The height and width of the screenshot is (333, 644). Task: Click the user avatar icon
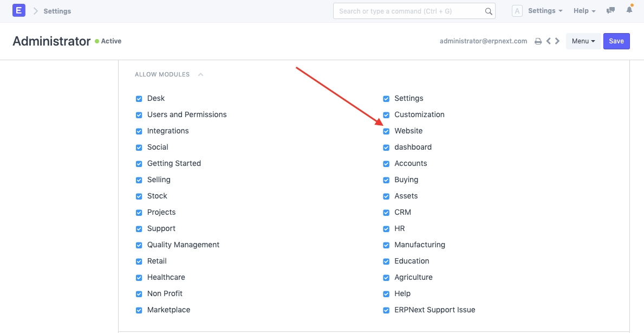point(517,11)
